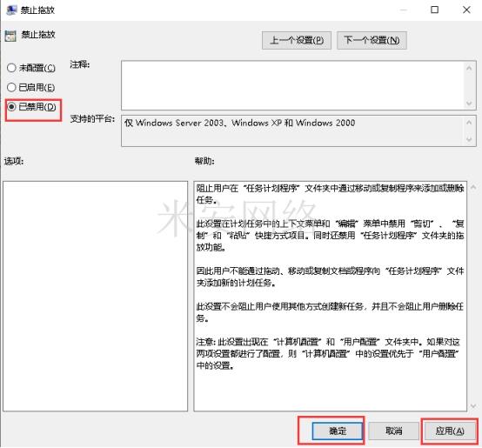Click the empty 选项 options panel

[96, 296]
